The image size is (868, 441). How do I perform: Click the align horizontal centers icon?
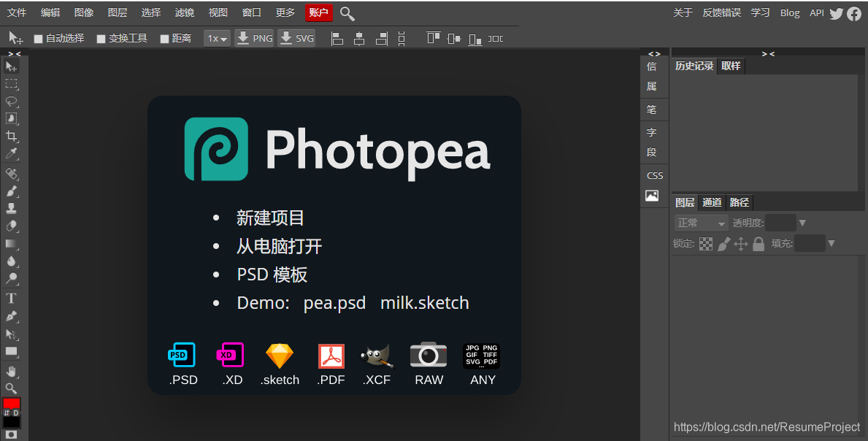[x=359, y=38]
